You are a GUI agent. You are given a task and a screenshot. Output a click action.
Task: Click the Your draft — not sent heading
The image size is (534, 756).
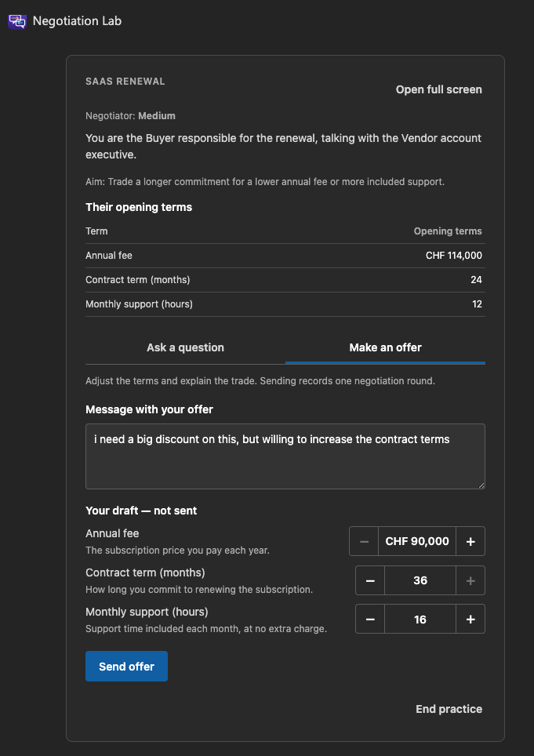coord(141,511)
